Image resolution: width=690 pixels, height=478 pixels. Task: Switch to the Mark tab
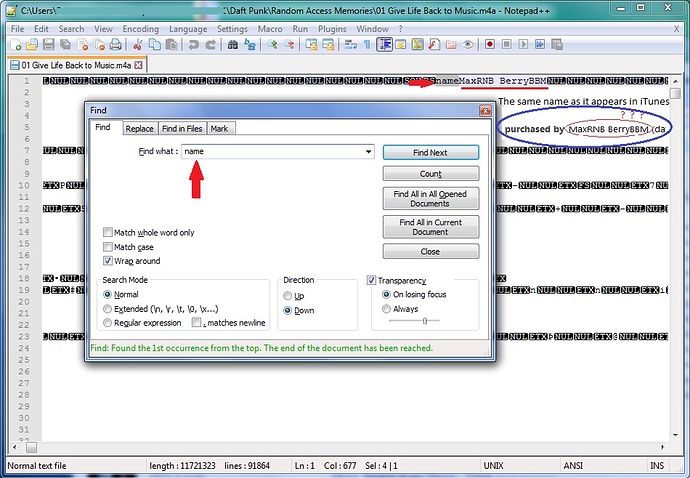[219, 128]
